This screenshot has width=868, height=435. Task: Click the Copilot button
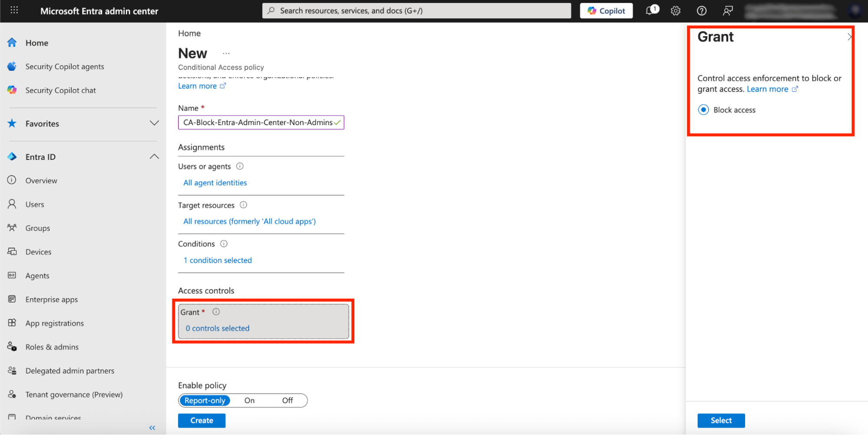[606, 11]
